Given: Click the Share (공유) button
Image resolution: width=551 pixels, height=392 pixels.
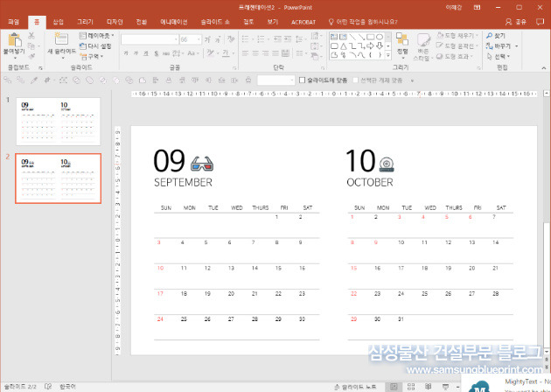Looking at the screenshot, I should tap(516, 22).
